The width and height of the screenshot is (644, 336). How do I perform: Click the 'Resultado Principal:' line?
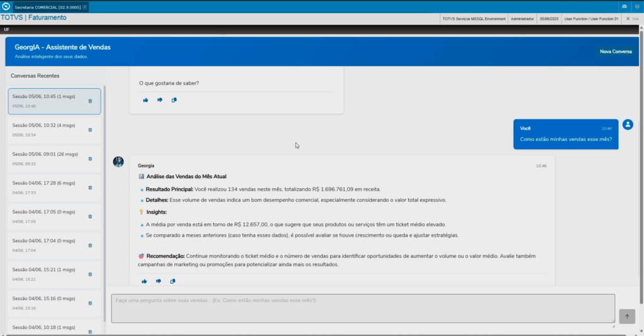[264, 189]
